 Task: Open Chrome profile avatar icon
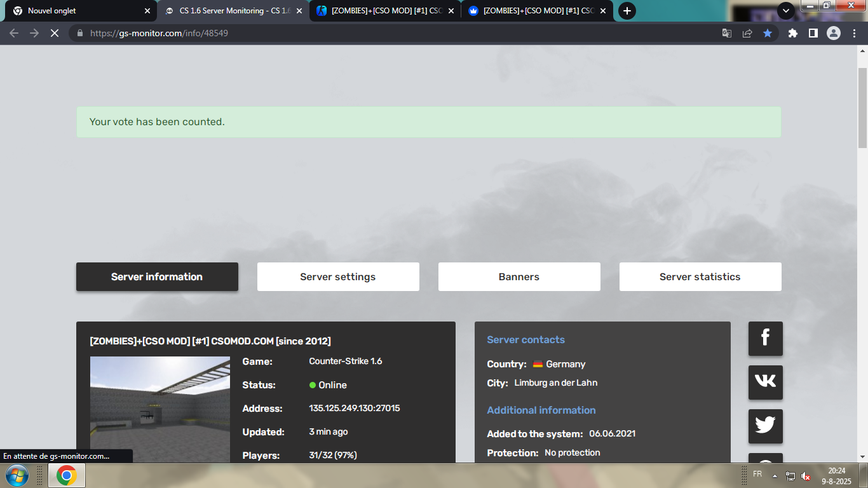click(x=834, y=33)
